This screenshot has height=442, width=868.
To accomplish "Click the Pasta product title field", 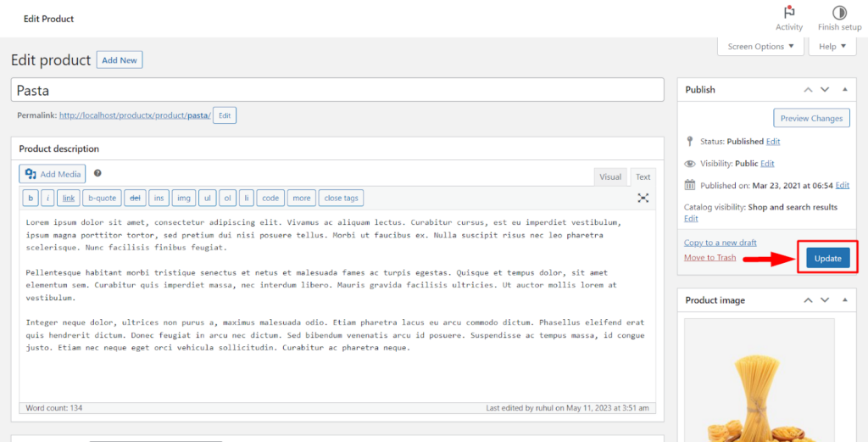I will tap(337, 90).
